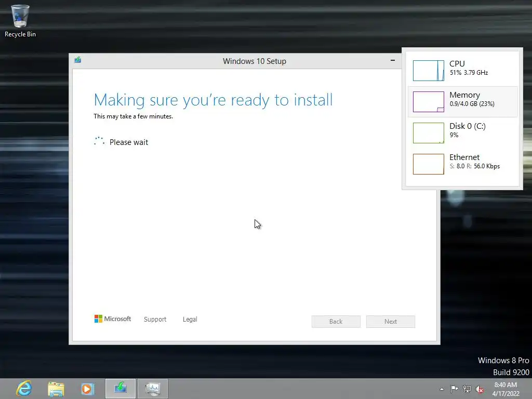Switch to Windows 10 Setup taskbar button
Image resolution: width=532 pixels, height=399 pixels.
click(x=121, y=389)
